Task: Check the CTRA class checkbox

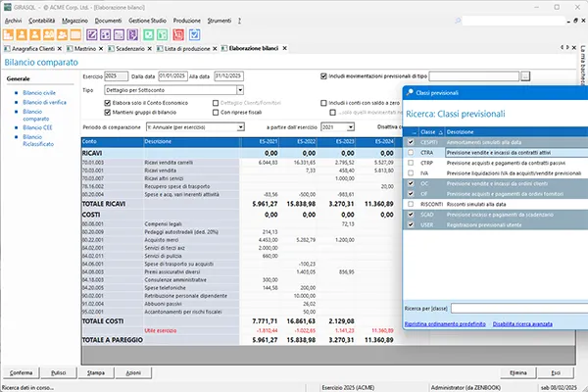Action: coord(411,153)
